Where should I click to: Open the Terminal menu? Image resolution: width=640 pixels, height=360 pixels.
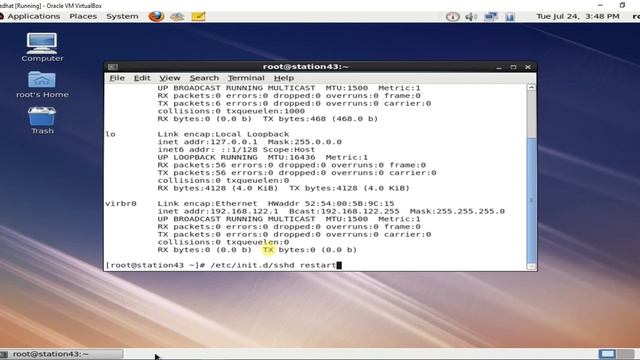point(246,78)
